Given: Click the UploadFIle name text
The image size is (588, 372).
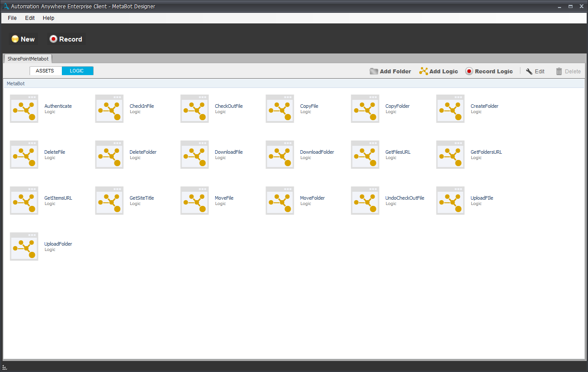Looking at the screenshot, I should point(482,198).
